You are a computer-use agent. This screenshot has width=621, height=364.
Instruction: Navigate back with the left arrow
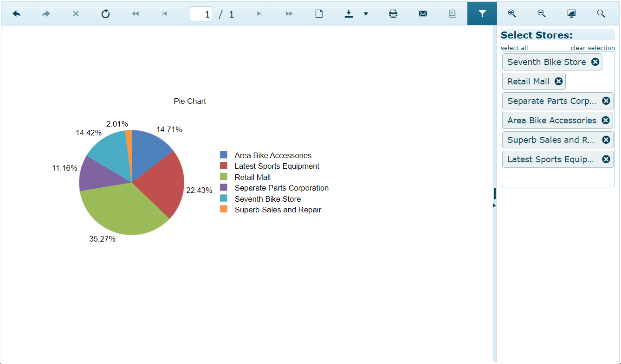[17, 13]
